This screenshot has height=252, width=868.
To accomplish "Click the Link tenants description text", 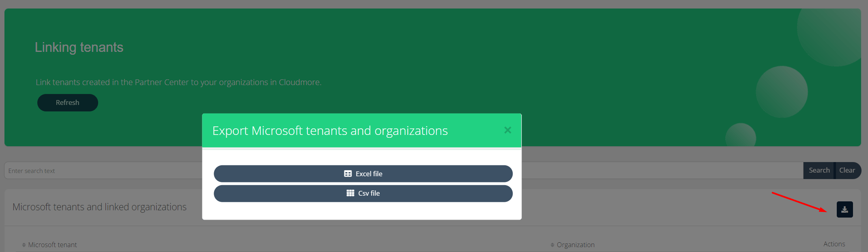I will (178, 82).
